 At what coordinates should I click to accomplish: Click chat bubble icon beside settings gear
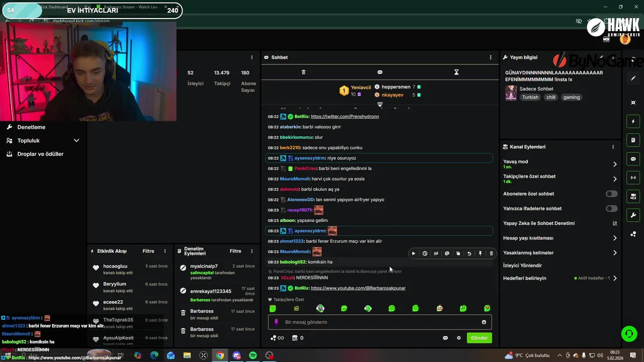tap(445, 338)
